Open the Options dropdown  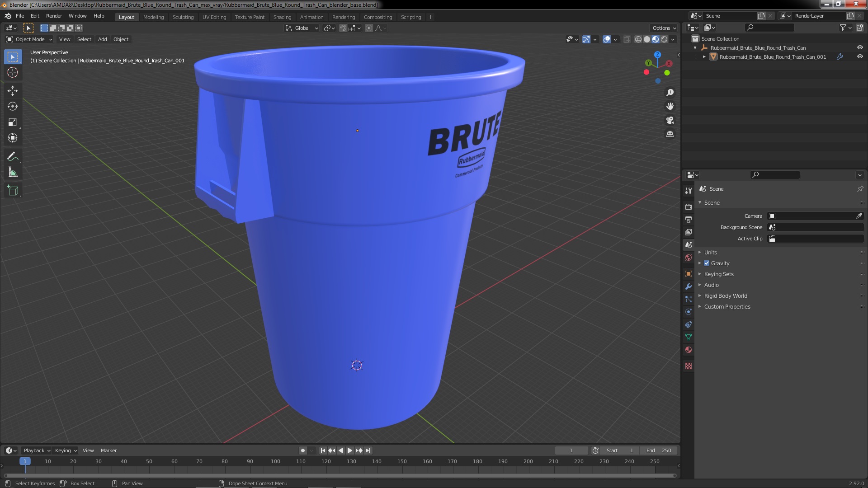click(664, 28)
